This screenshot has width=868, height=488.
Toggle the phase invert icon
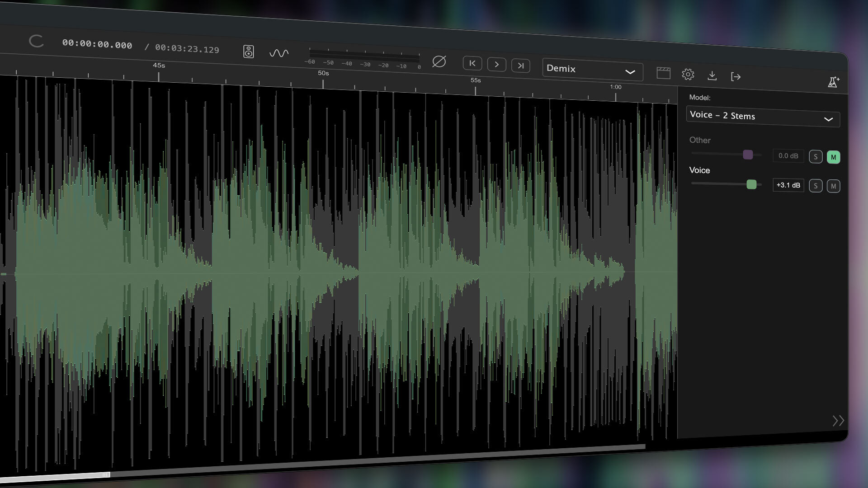click(439, 62)
